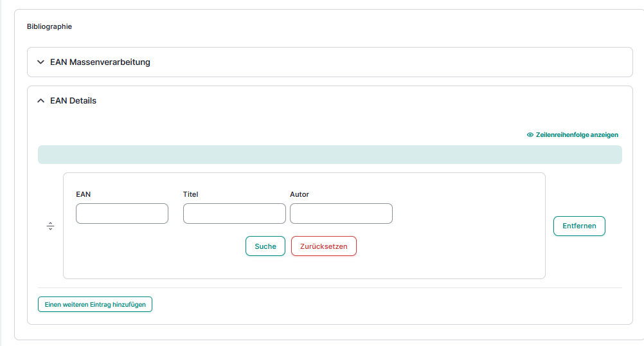The image size is (644, 346).
Task: Grab the row reorder handle icon
Action: click(x=51, y=226)
